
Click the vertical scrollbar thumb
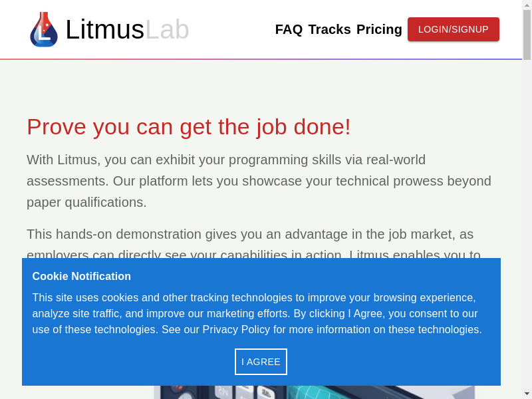(x=527, y=35)
